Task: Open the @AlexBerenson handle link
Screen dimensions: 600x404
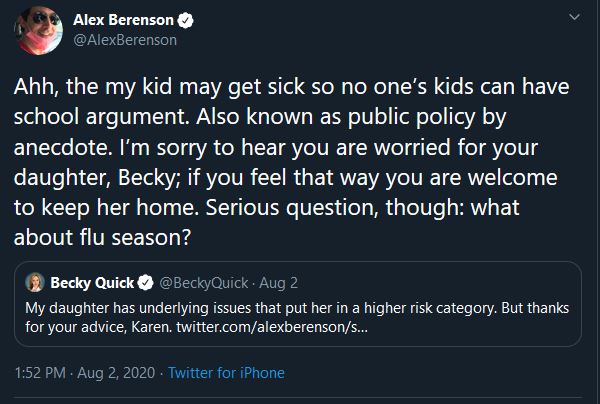Action: point(125,40)
